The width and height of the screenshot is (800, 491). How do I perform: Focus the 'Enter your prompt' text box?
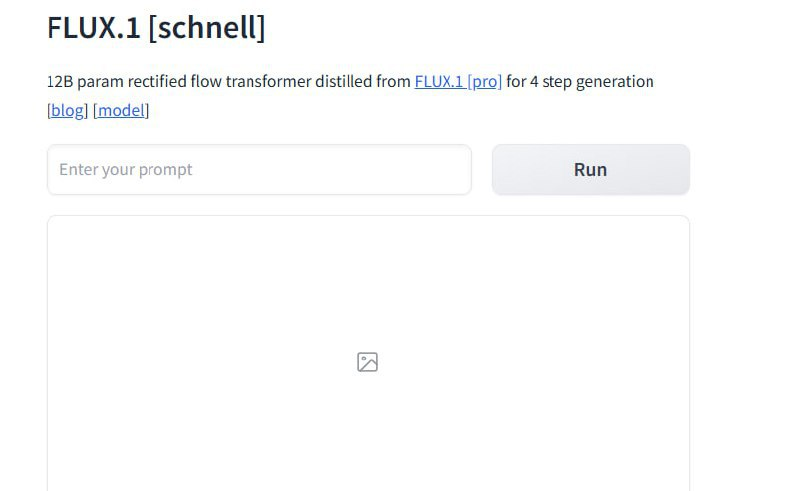(259, 169)
